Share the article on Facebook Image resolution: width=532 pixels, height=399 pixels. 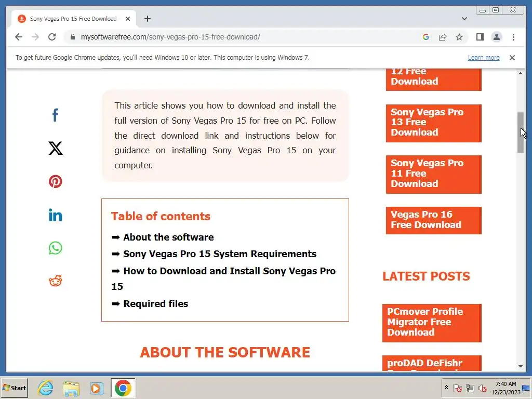click(x=55, y=115)
